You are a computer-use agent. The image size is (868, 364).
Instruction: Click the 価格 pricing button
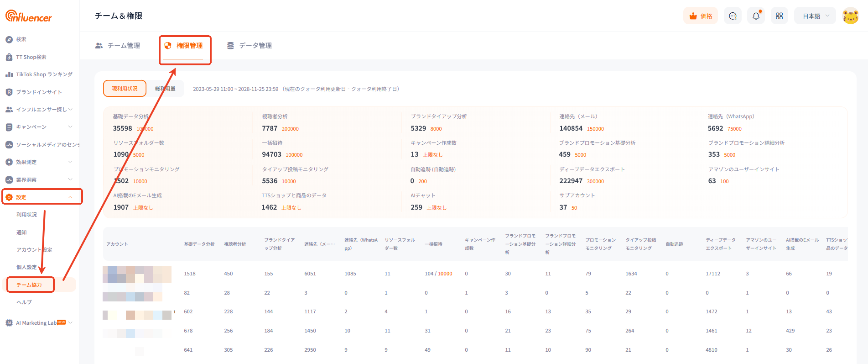700,16
